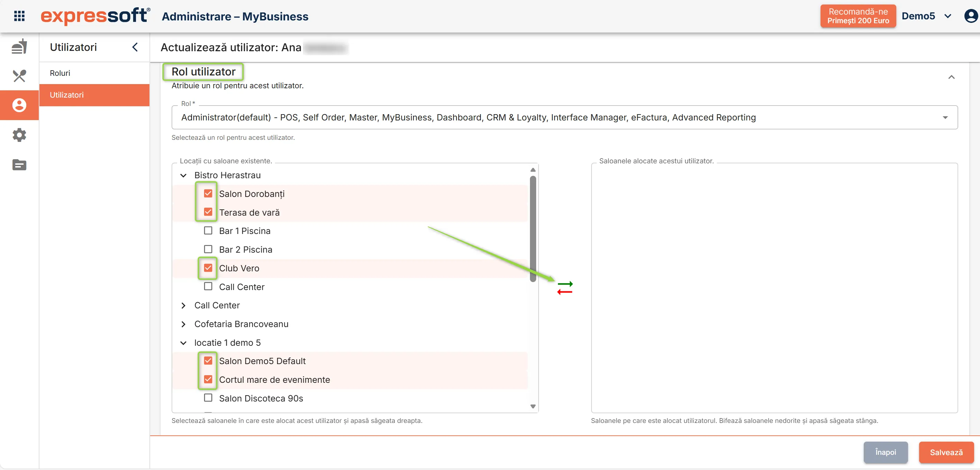The height and width of the screenshot is (470, 980).
Task: Collapse the Utilizatori side panel arrow
Action: pos(135,47)
